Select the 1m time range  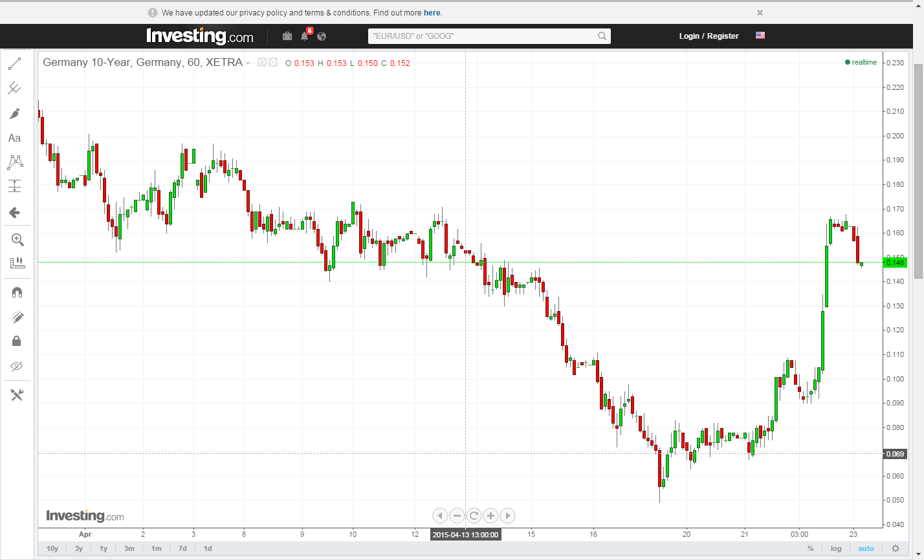pyautogui.click(x=157, y=548)
